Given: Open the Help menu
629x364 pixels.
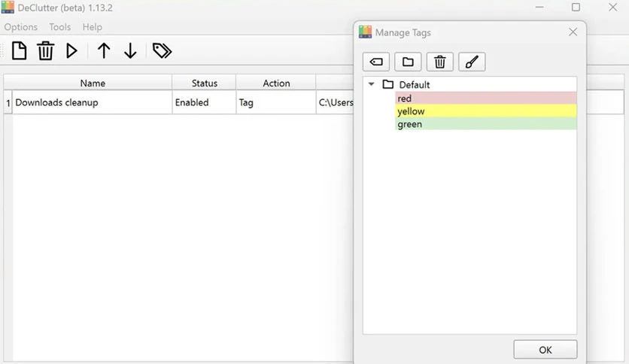Looking at the screenshot, I should coord(93,27).
